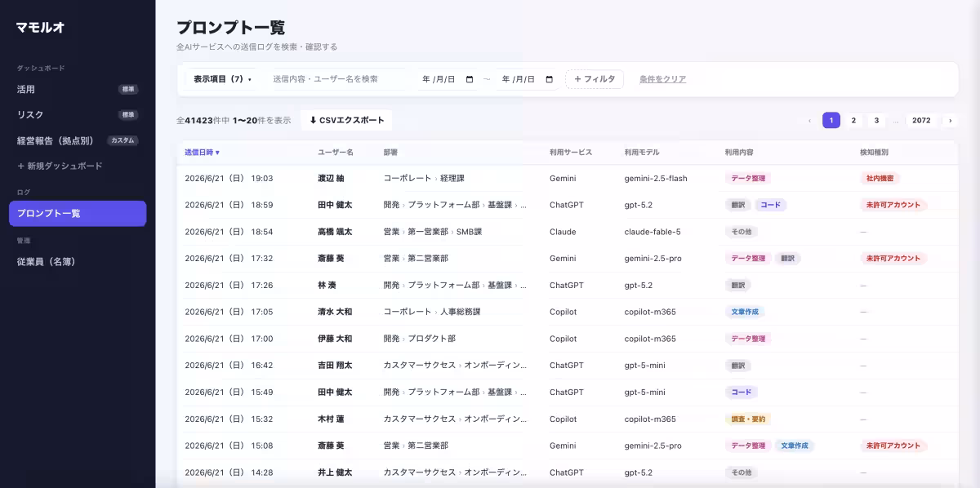Click the 文章作成 tag in the 15:08 row
The height and width of the screenshot is (488, 980).
pos(795,446)
